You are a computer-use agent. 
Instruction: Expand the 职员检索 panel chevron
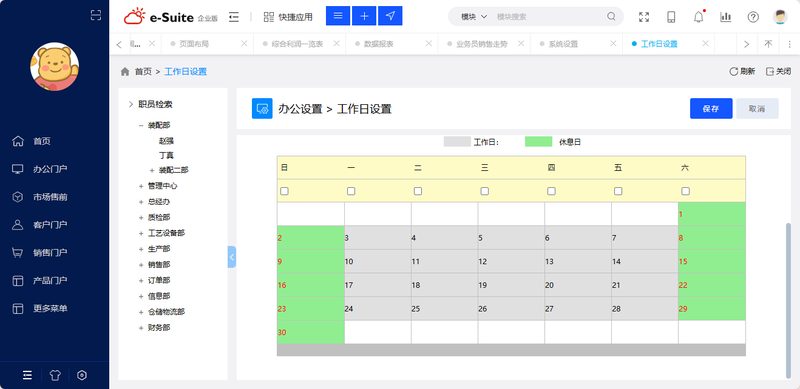tap(131, 104)
